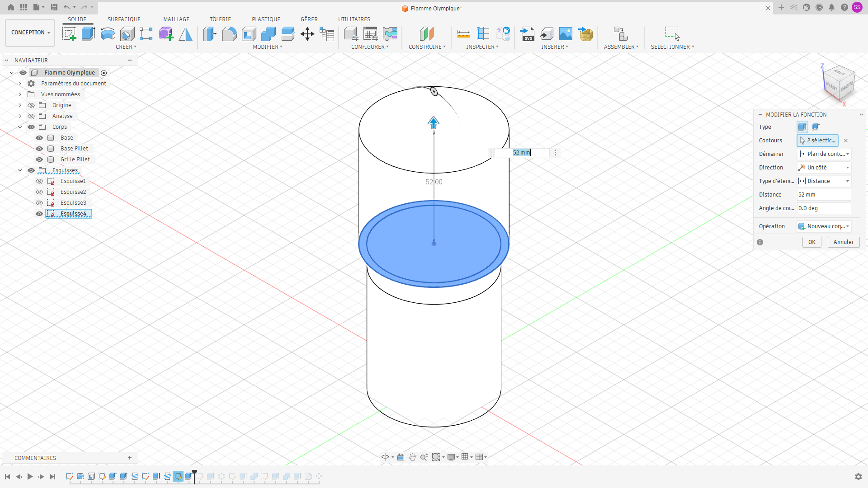
Task: Expand Paramètres du document node
Action: coord(20,84)
